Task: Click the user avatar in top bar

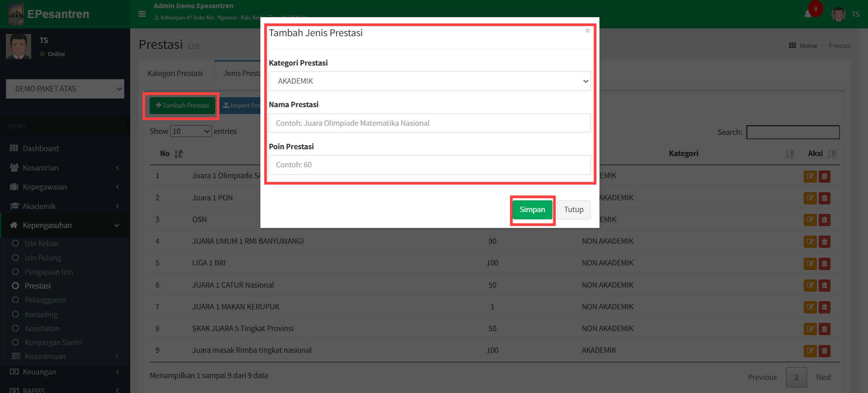Action: [839, 14]
